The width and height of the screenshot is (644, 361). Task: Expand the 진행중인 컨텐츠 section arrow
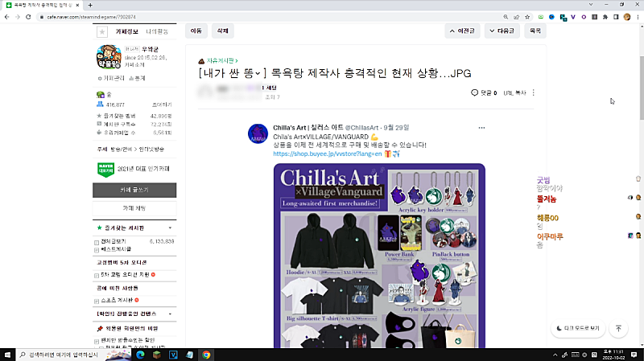[170, 314]
